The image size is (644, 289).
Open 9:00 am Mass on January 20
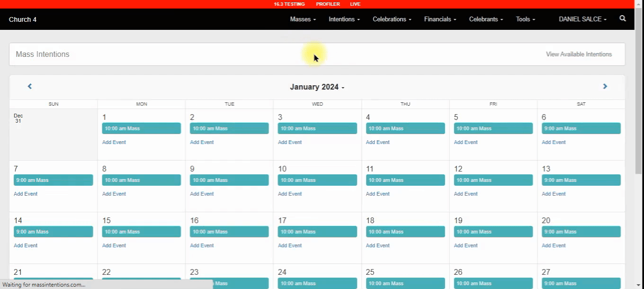click(581, 232)
